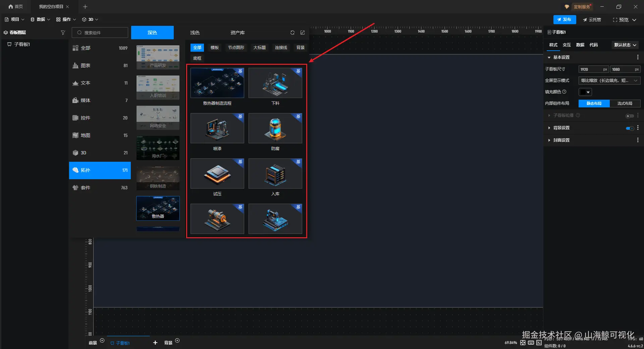This screenshot has height=349, width=644.
Task: Click the fit-to-screen icon in status bar
Action: tap(523, 343)
